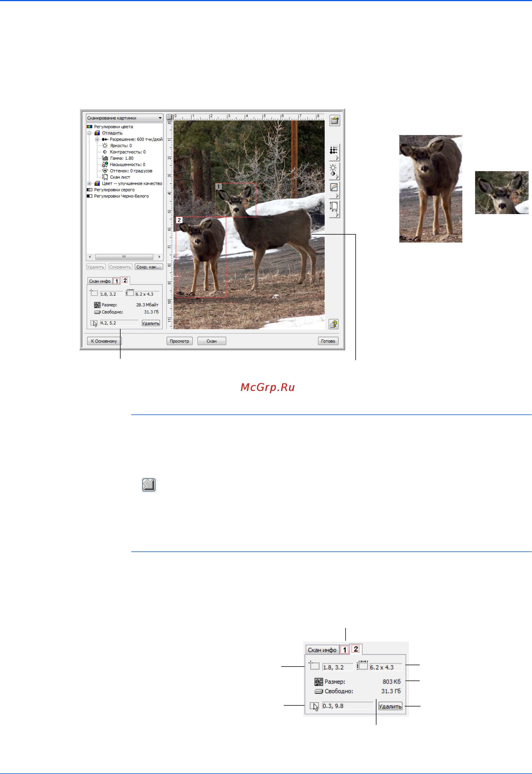Screen dimensions: 532x774
Task: Click the color circles icon beside Насыщенность
Action: 105,165
